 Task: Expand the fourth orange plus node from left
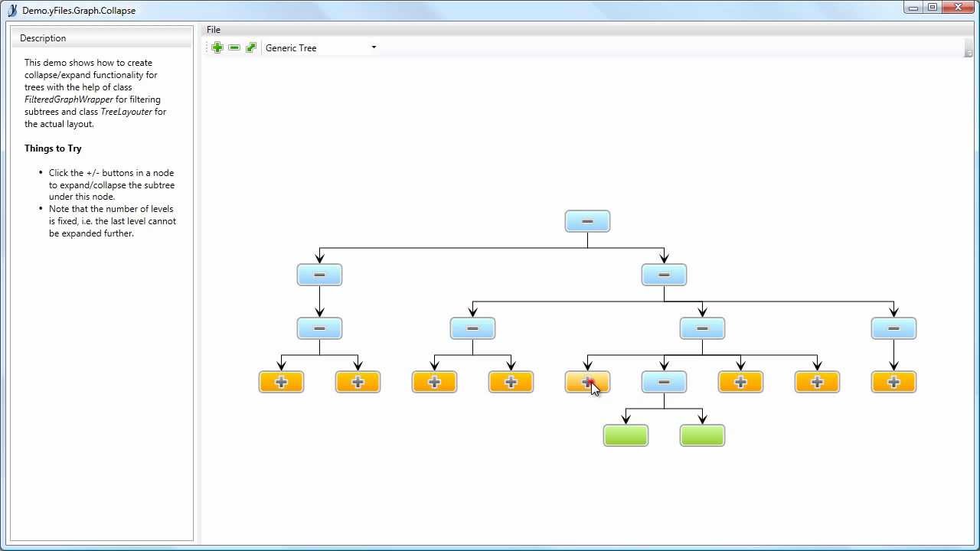point(511,382)
